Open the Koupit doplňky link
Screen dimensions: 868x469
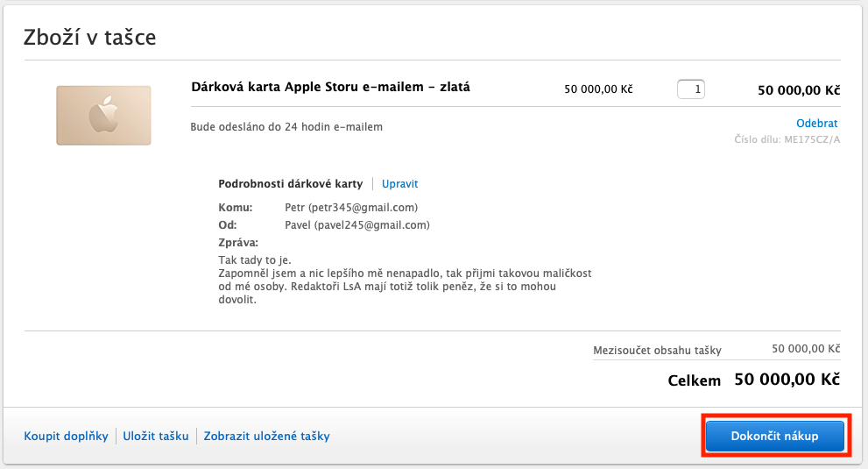66,437
